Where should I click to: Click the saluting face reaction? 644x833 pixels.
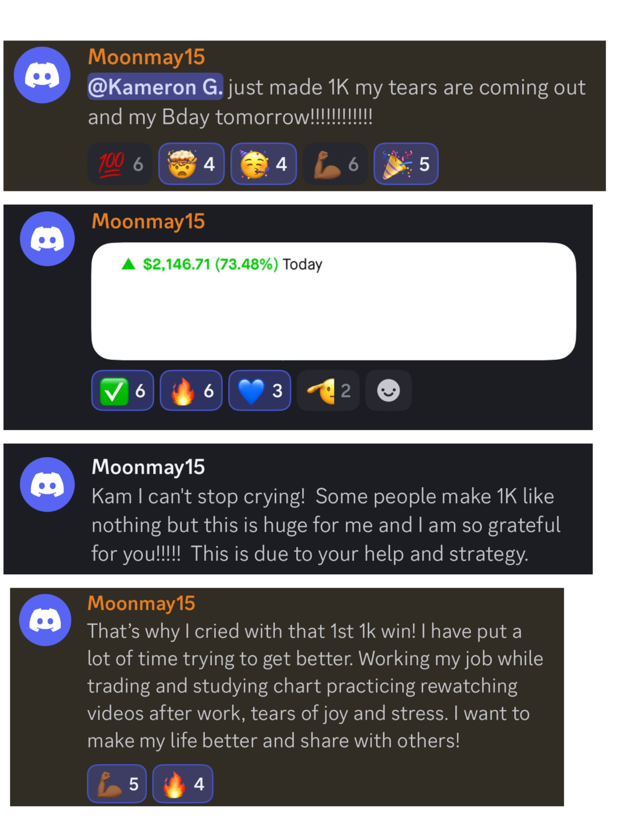tap(328, 391)
